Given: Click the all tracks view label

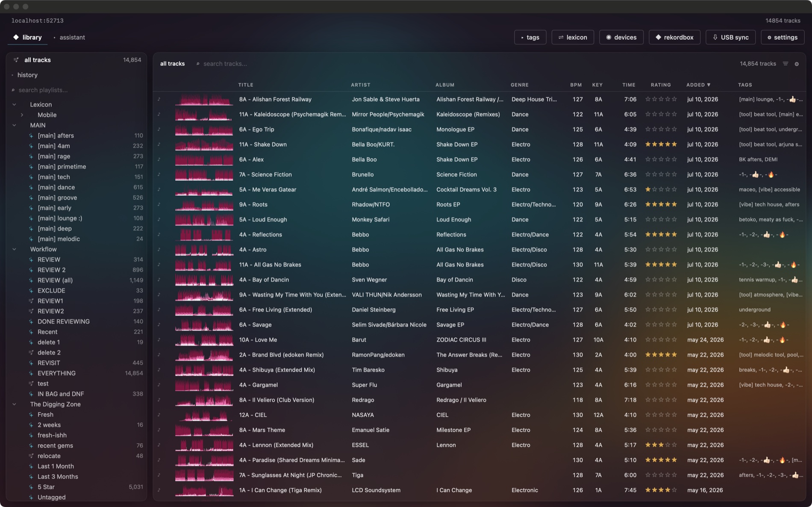Looking at the screenshot, I should (172, 64).
